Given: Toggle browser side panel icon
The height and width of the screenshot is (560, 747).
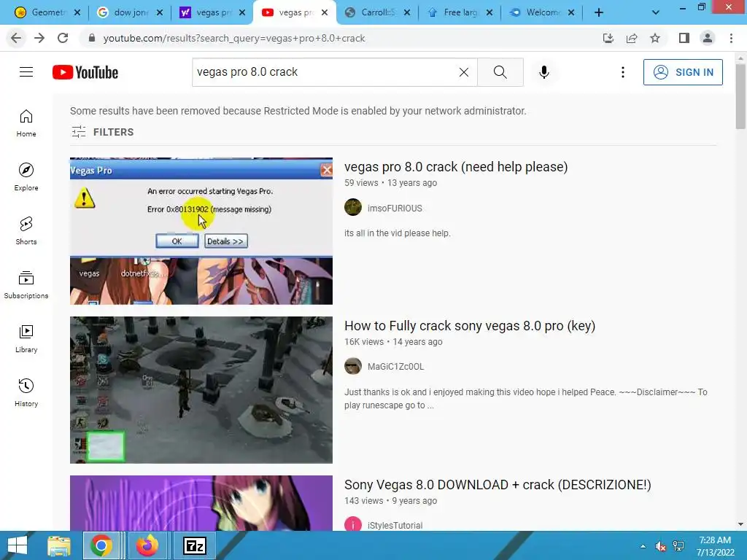Looking at the screenshot, I should [x=684, y=38].
